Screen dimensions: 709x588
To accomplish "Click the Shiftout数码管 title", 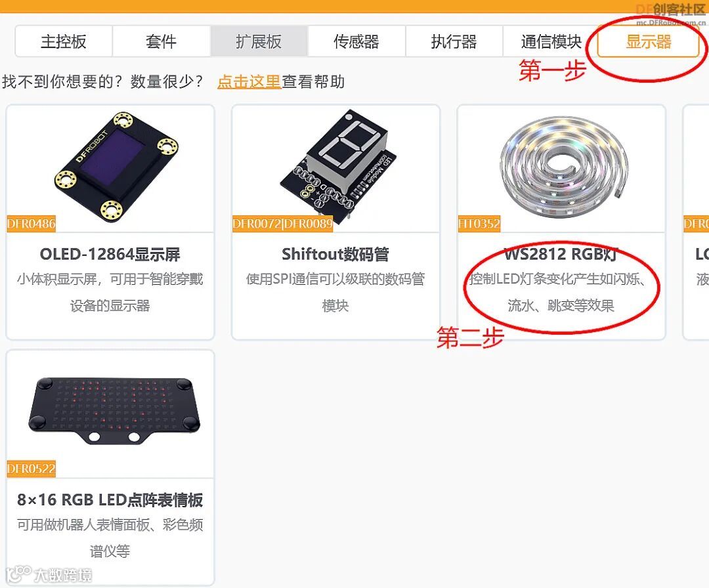I will coord(335,255).
